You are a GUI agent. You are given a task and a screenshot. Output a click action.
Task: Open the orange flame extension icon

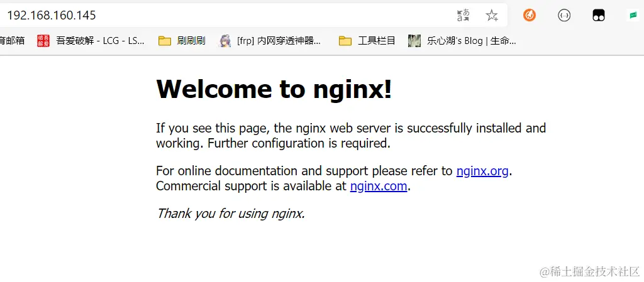530,16
